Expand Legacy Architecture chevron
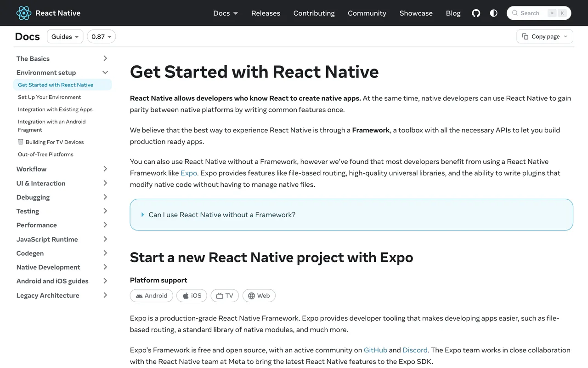 tap(105, 295)
